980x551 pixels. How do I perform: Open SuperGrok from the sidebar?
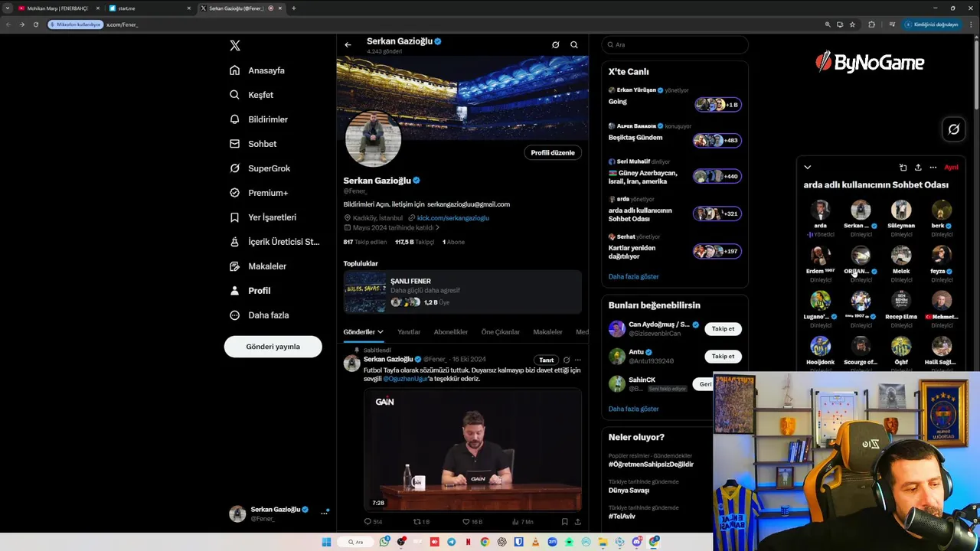click(x=260, y=168)
